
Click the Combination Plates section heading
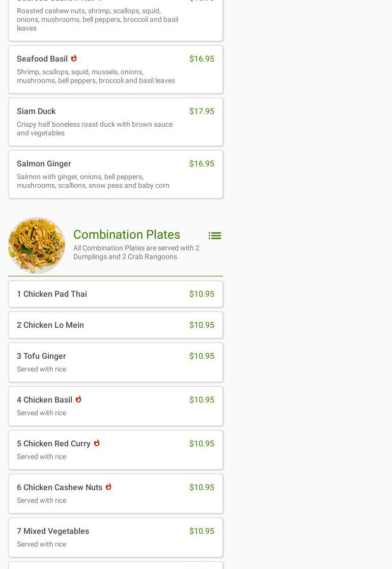tap(127, 235)
